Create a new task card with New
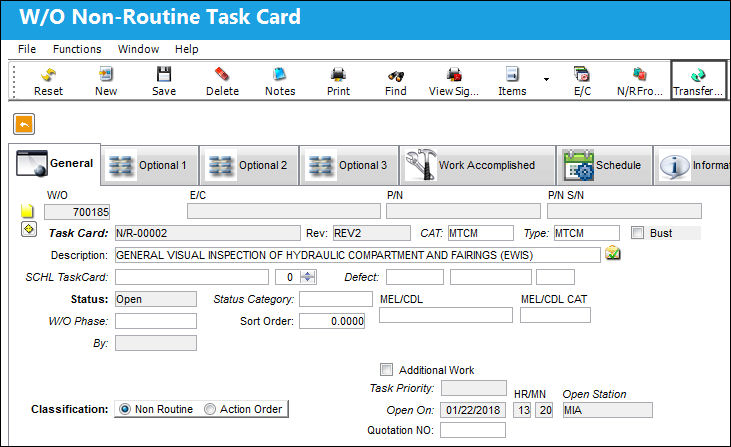The height and width of the screenshot is (447, 731). pyautogui.click(x=106, y=81)
